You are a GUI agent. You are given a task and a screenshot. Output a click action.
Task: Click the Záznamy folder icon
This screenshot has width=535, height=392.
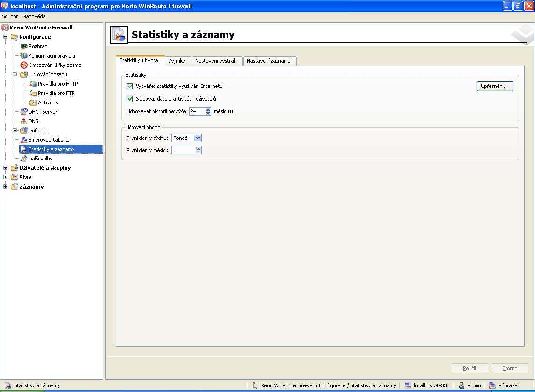coord(15,187)
